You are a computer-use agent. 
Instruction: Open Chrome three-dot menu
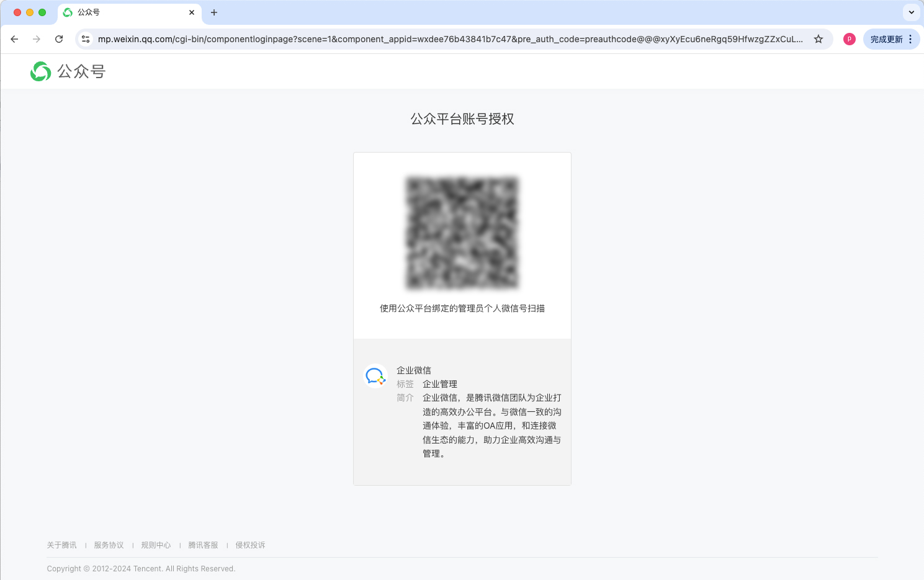point(910,39)
